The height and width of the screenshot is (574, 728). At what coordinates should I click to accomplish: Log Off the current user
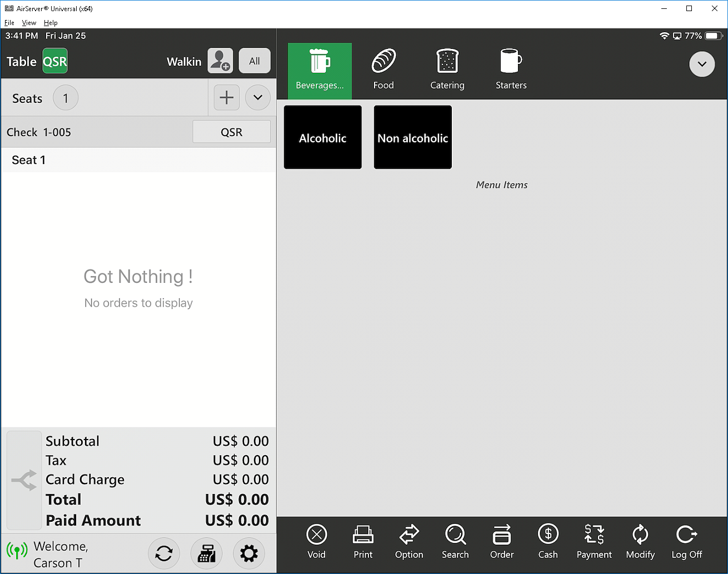(x=687, y=542)
